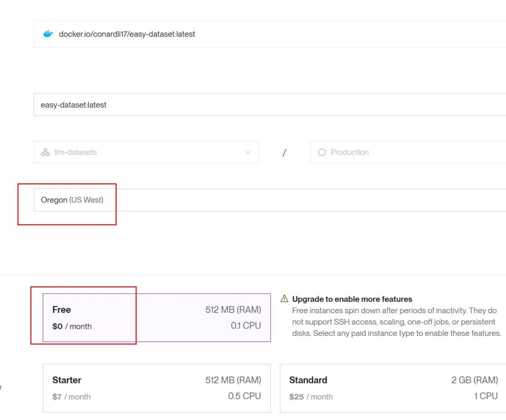Expand the llm-datasets dropdown chevron
The image size is (506, 420).
(248, 152)
